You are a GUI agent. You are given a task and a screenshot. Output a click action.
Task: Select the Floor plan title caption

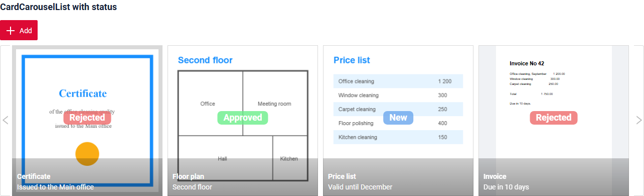(x=188, y=176)
